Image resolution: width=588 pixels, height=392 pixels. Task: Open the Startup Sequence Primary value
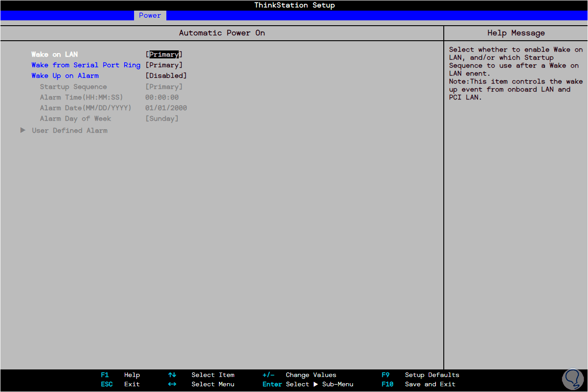(164, 87)
